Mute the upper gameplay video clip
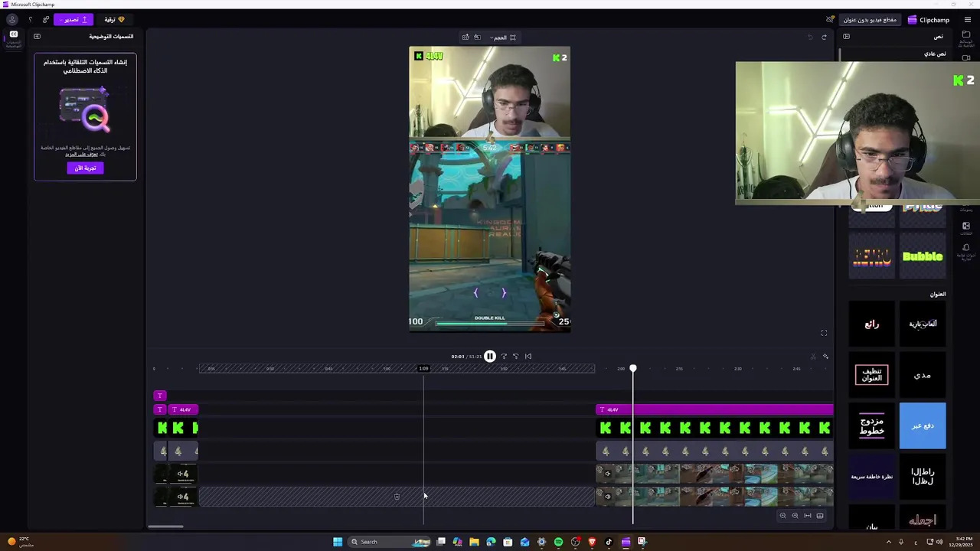 (x=608, y=474)
